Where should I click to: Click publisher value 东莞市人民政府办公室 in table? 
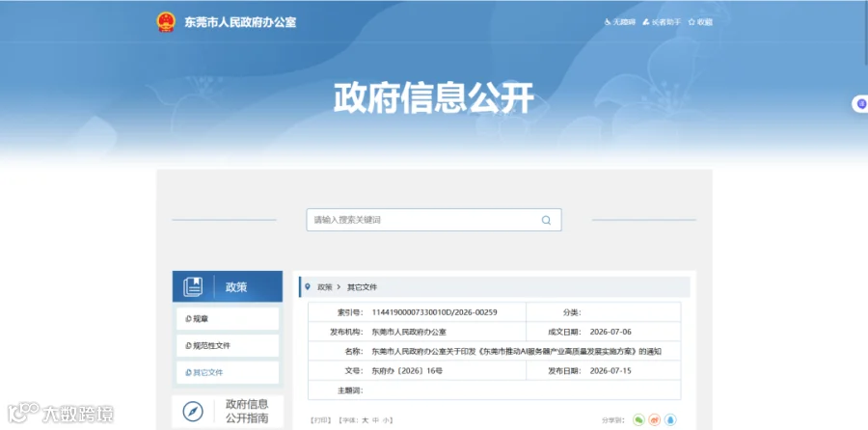pos(409,332)
